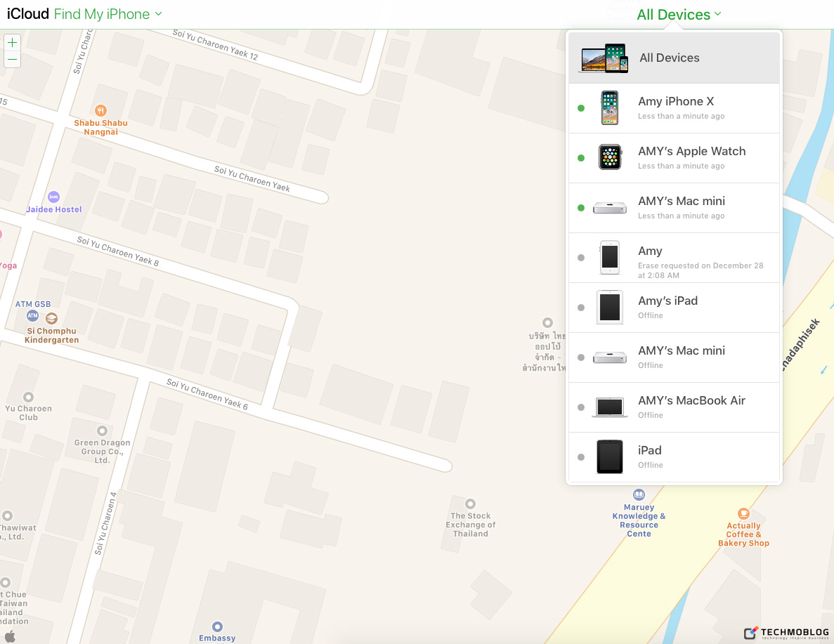Select the offline AMY's Mac mini device
834x644 pixels.
click(674, 357)
